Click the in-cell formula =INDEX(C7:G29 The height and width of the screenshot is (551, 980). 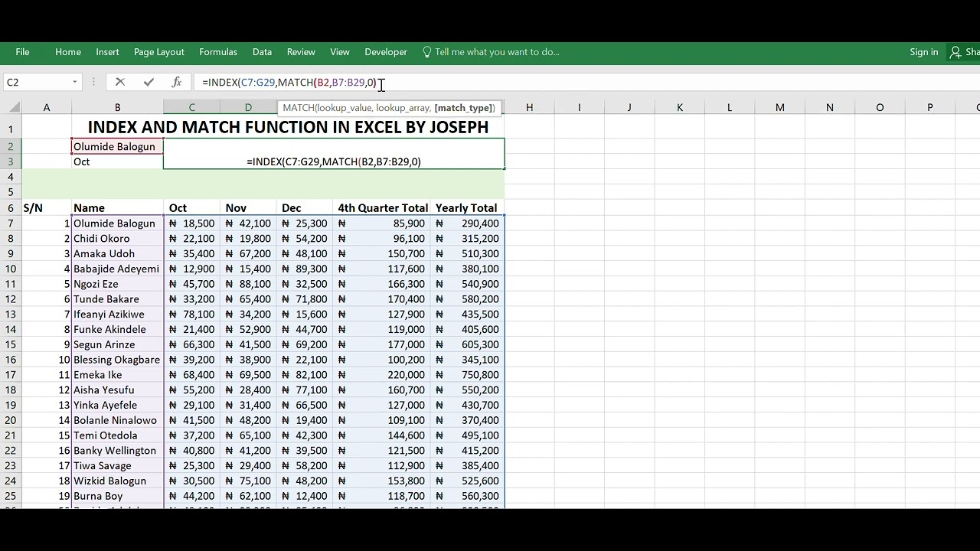[x=334, y=161]
